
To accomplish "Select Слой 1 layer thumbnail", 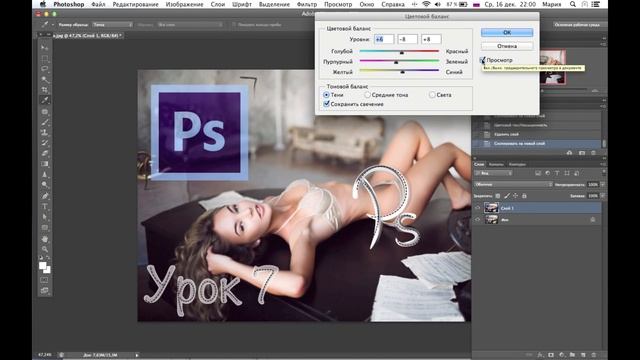I will click(491, 208).
